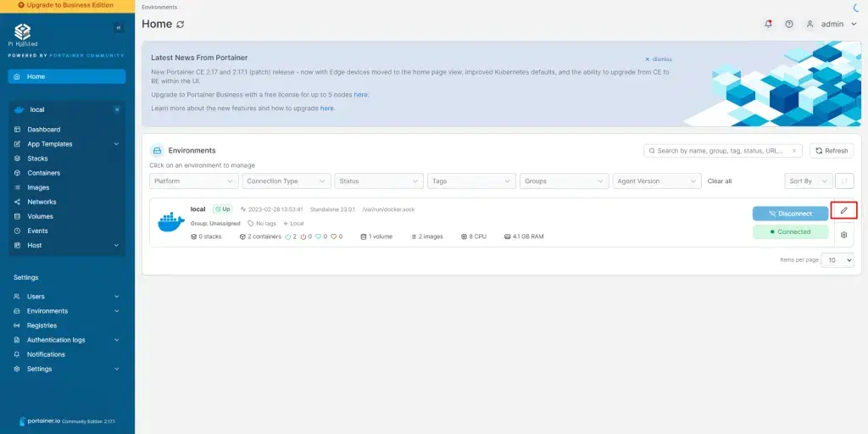Dismiss the Latest News banner

coord(658,58)
